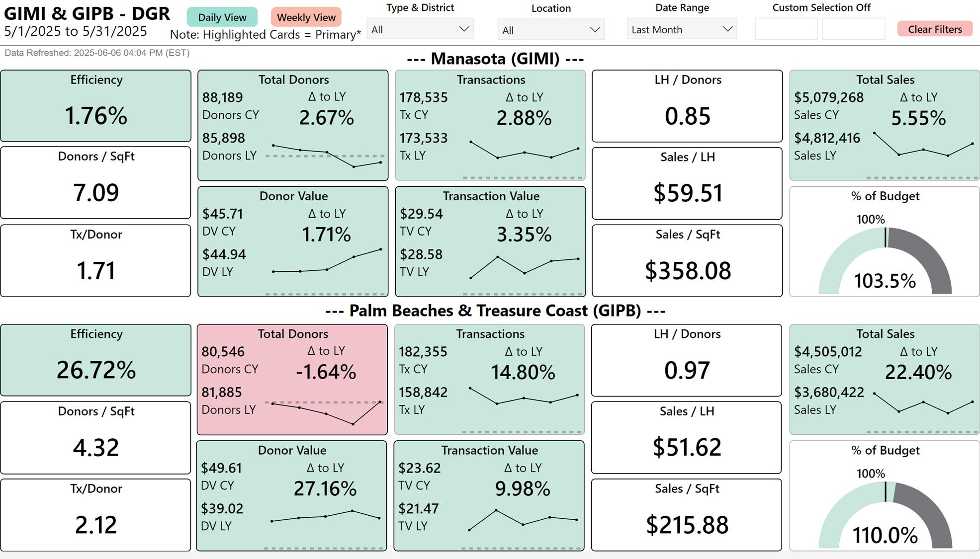Click the first custom selection date field
This screenshot has width=980, height=559.
(x=786, y=29)
